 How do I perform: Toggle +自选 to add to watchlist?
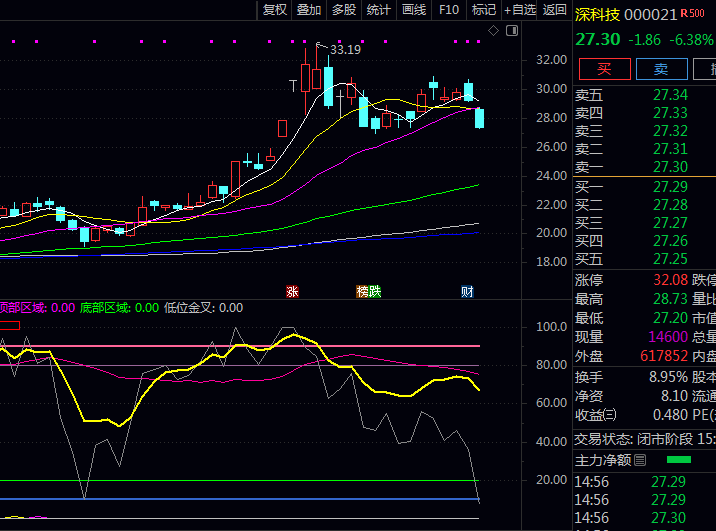click(x=520, y=10)
